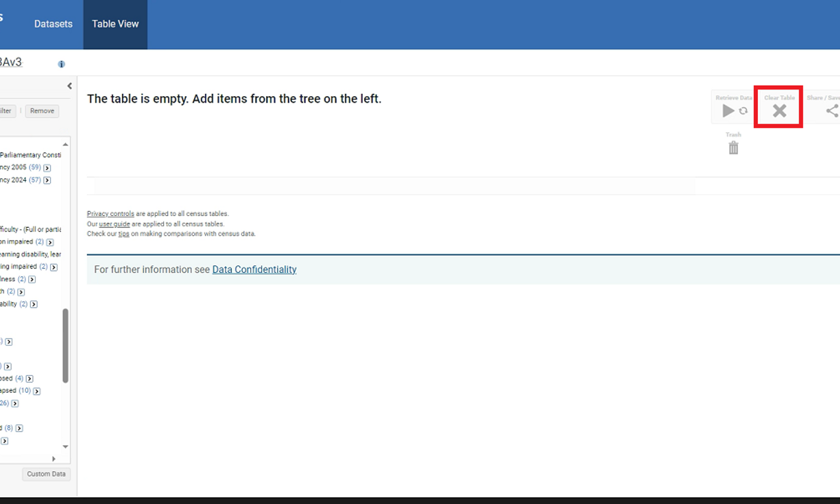
Task: Expand the hearing impaired (2) node
Action: pos(54,267)
